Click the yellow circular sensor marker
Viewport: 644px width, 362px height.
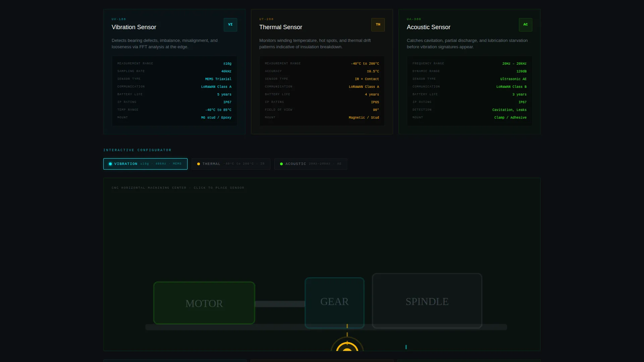coord(347,345)
